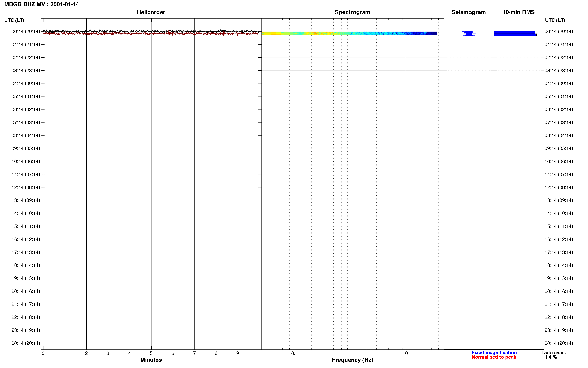The height and width of the screenshot is (368, 588).
Task: Click '19:14 (15:14)' on the right time axis
Action: [559, 278]
